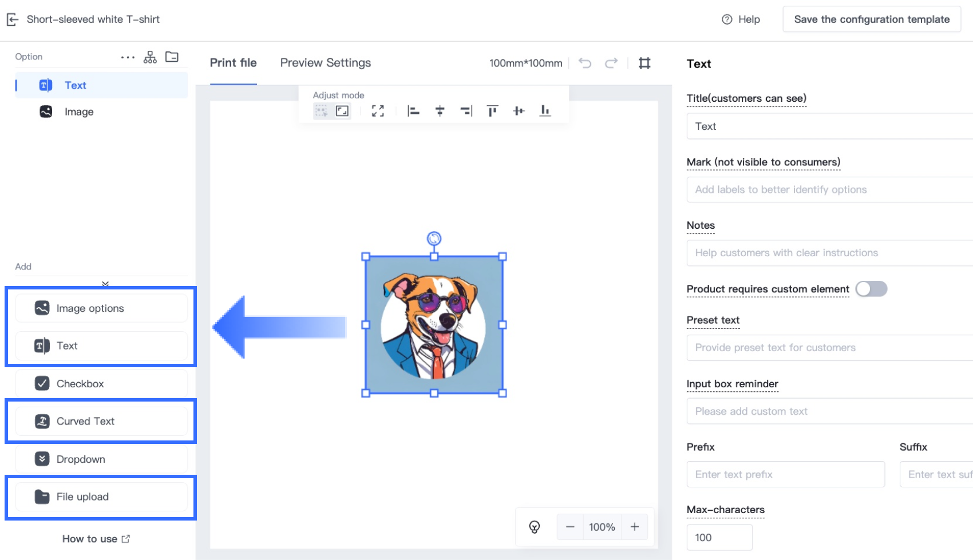Toggle Product requires custom element switch
This screenshot has height=560, width=973.
[871, 289]
